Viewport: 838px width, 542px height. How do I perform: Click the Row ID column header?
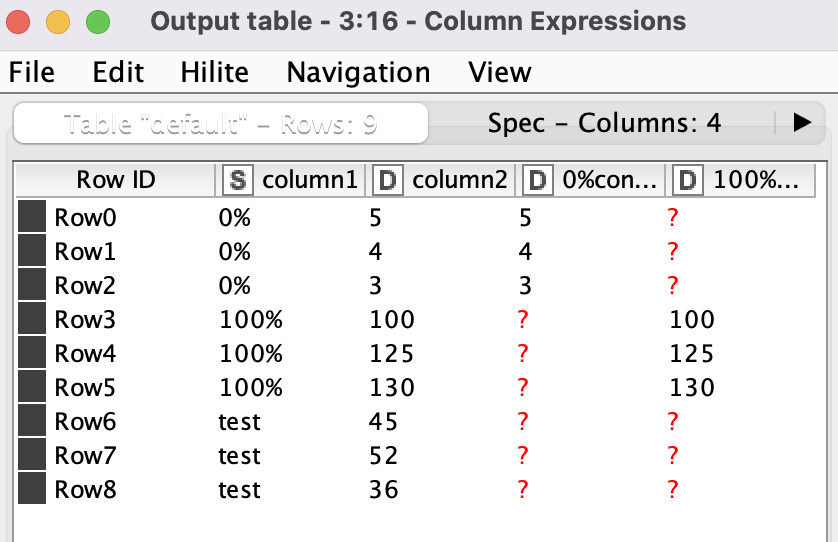(x=115, y=181)
